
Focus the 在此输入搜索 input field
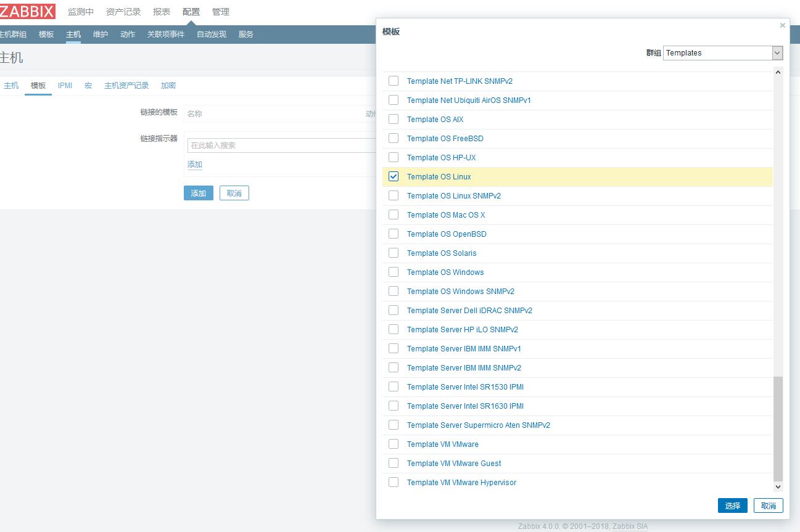(x=282, y=145)
